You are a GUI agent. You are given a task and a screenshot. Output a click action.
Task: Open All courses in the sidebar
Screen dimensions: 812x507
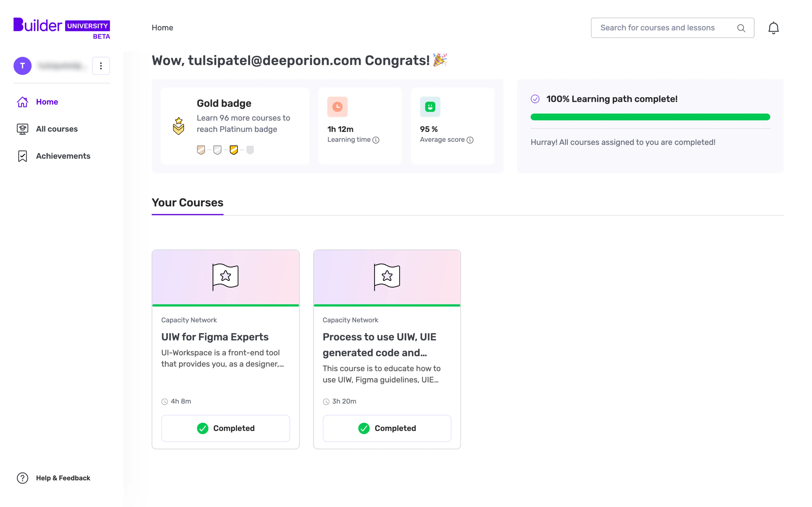click(x=57, y=129)
